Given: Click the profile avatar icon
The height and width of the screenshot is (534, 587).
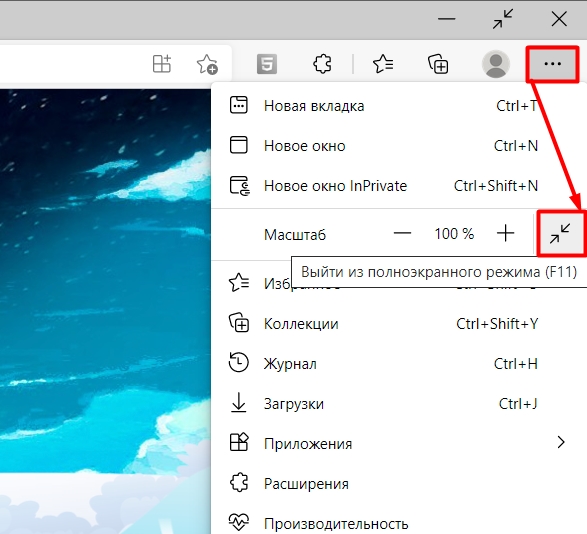Looking at the screenshot, I should click(496, 64).
